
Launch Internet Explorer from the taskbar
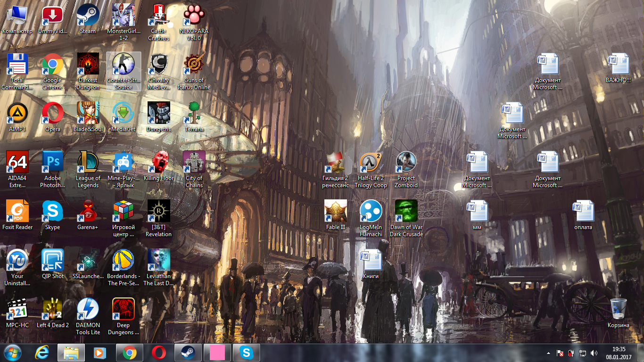point(42,353)
